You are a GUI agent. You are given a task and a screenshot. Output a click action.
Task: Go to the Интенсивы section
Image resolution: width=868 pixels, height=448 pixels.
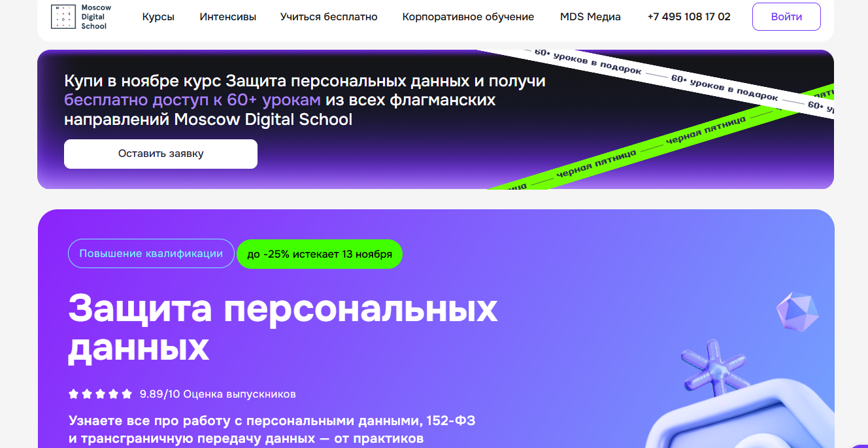pyautogui.click(x=227, y=17)
